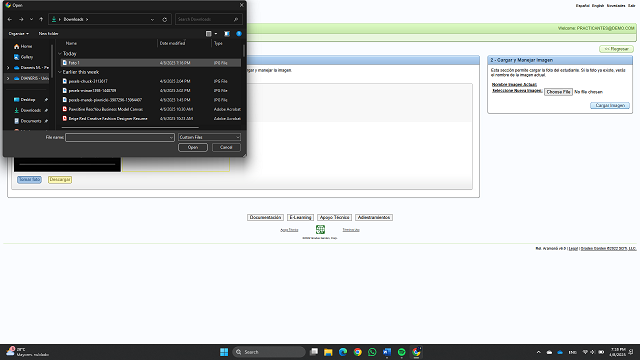Image resolution: width=640 pixels, height=360 pixels.
Task: Show hidden system tray icons
Action: (538, 352)
